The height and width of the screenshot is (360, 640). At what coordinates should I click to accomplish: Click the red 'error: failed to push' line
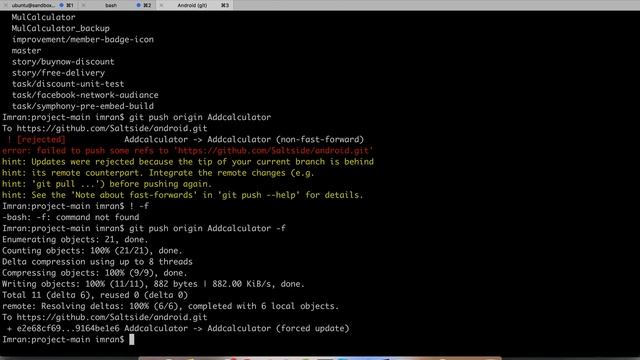[x=187, y=150]
